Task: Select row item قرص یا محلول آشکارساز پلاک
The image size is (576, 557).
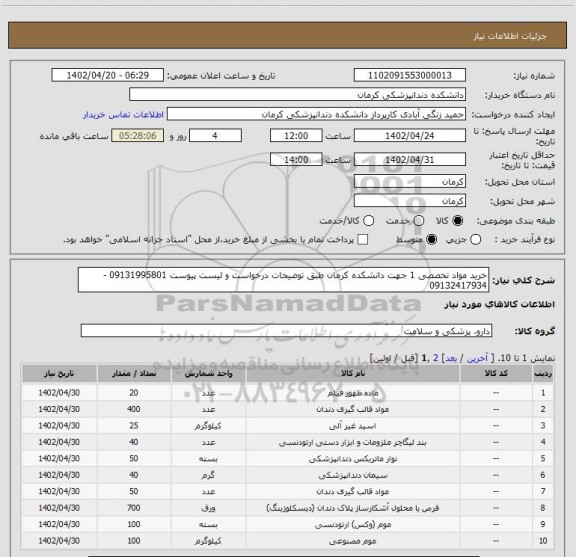Action: coord(353,508)
